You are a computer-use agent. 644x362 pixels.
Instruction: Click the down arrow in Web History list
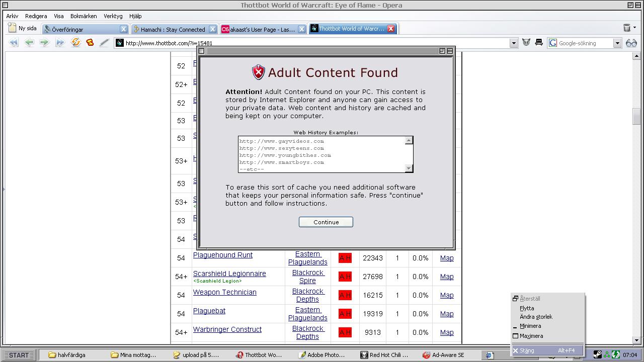click(x=409, y=168)
